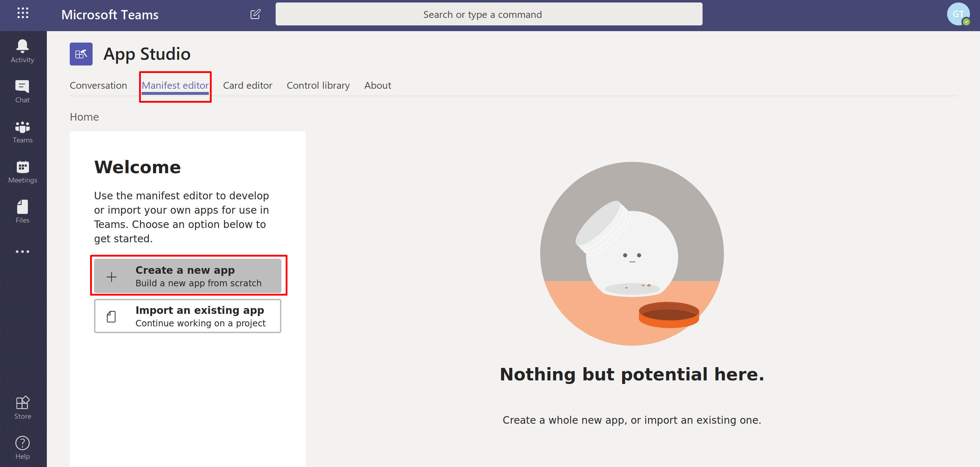This screenshot has height=467, width=980.
Task: Click the GT profile avatar
Action: (x=958, y=14)
